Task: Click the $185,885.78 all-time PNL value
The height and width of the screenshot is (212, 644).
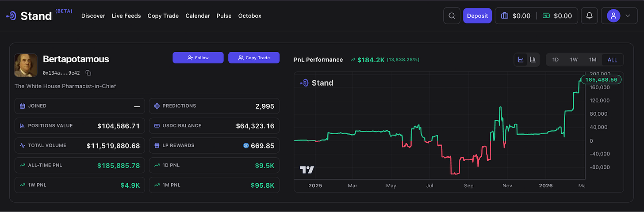Action: pos(119,166)
